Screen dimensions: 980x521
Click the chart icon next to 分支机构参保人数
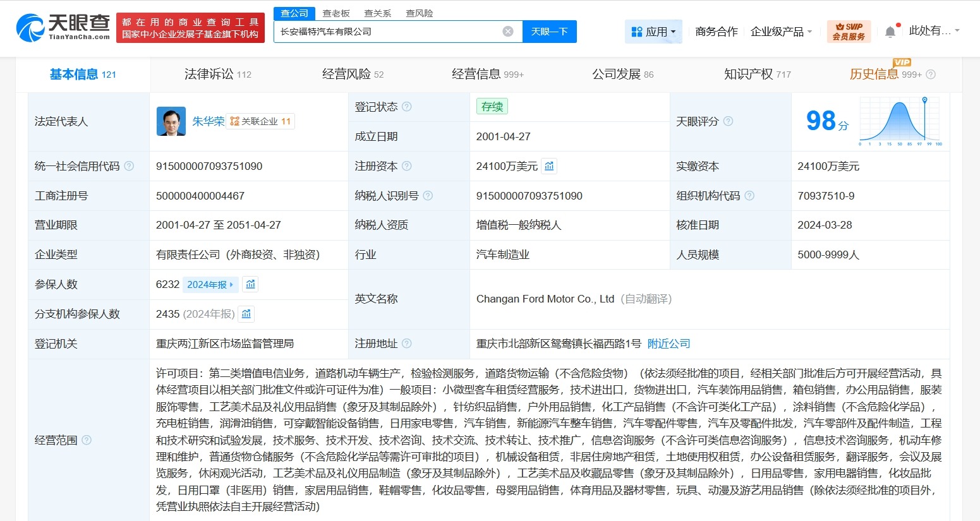coord(246,314)
